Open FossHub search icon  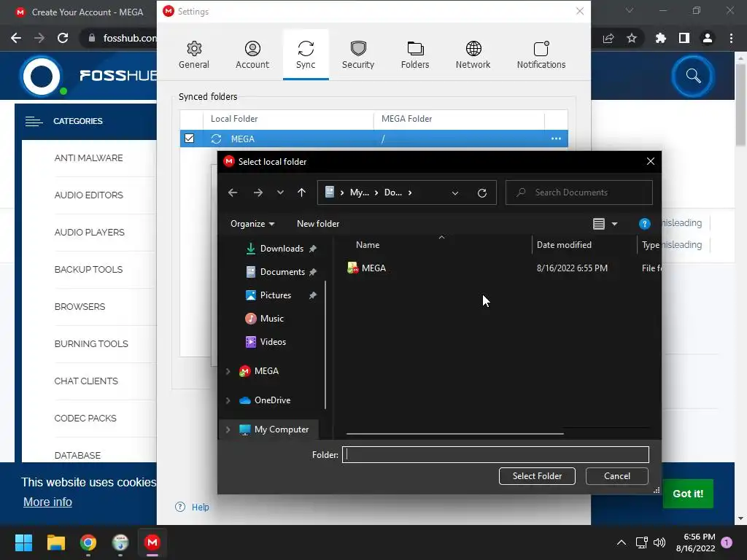[x=693, y=76]
